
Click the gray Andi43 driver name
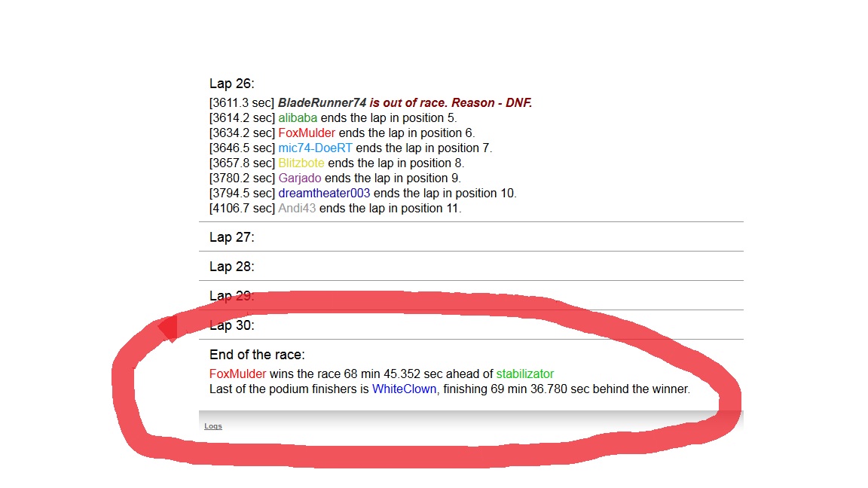297,208
